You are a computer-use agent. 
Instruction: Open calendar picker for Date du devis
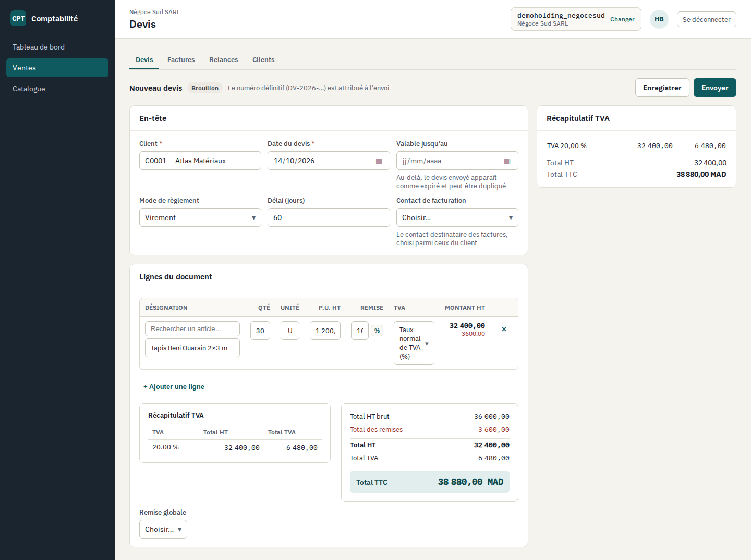(379, 161)
